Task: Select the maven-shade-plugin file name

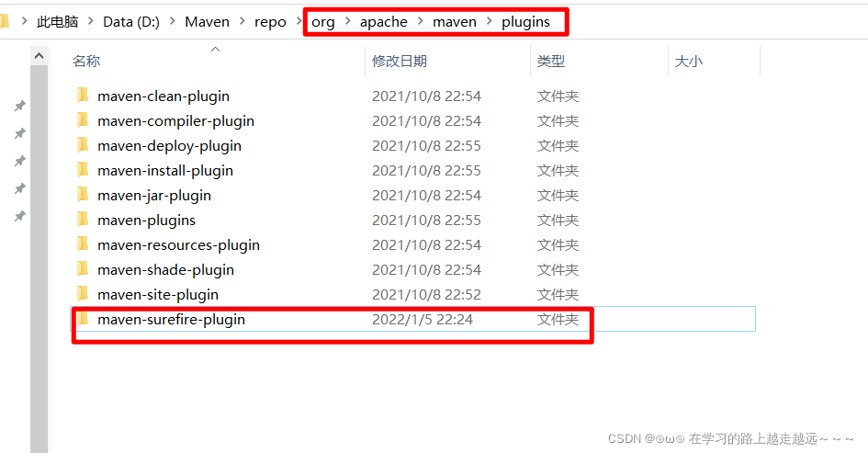Action: click(166, 270)
